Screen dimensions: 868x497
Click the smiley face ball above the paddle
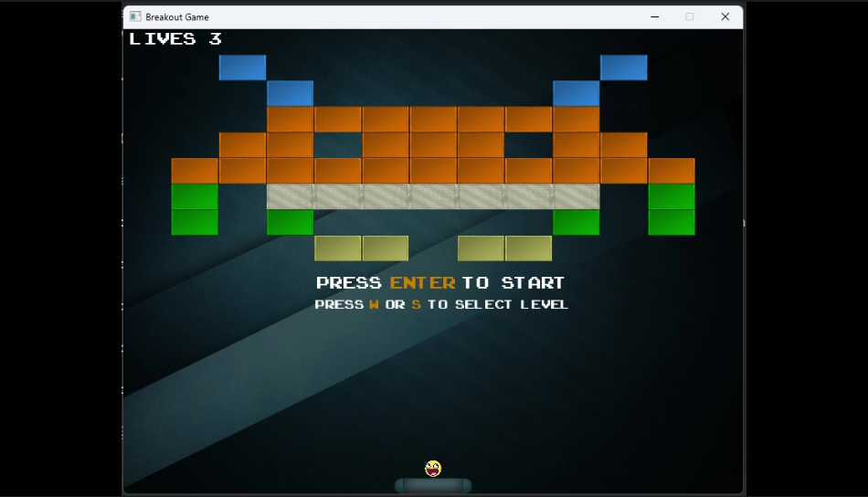pyautogui.click(x=433, y=468)
